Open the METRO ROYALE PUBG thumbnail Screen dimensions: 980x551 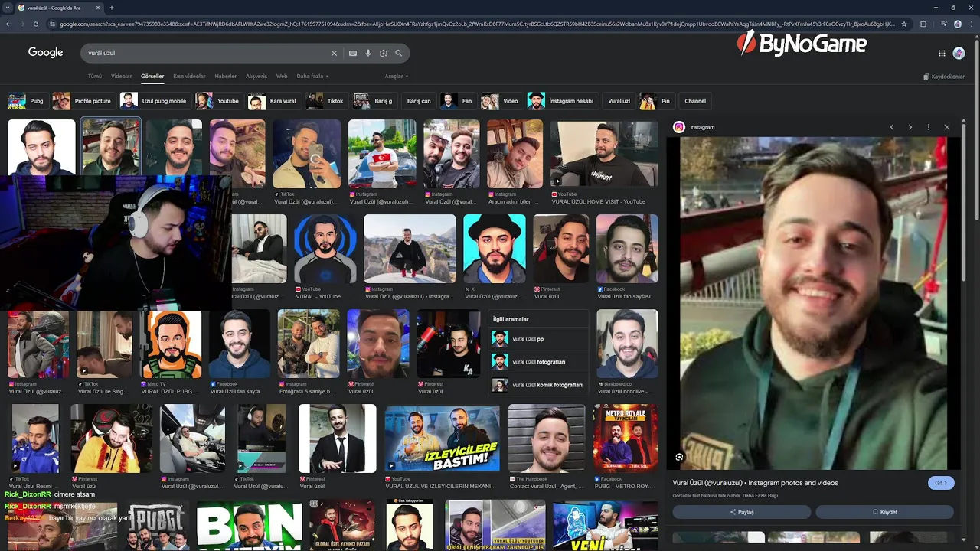coord(626,439)
